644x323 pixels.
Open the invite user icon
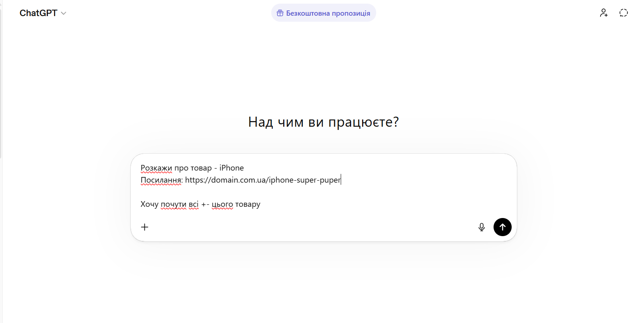click(604, 13)
